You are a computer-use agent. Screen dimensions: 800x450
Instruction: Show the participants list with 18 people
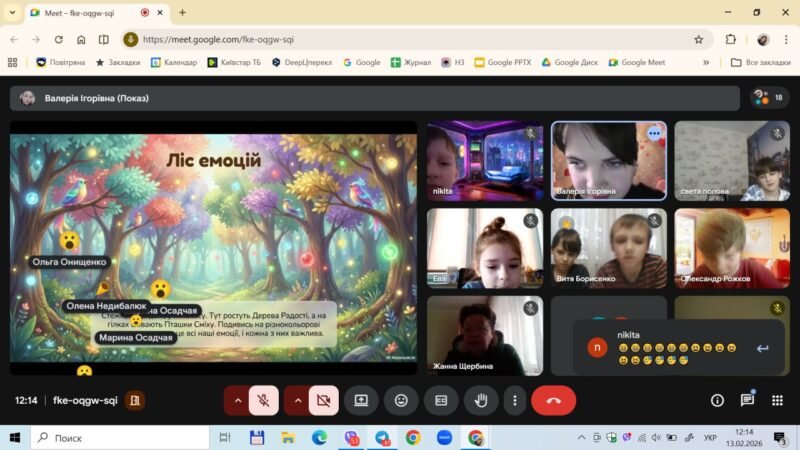click(768, 98)
